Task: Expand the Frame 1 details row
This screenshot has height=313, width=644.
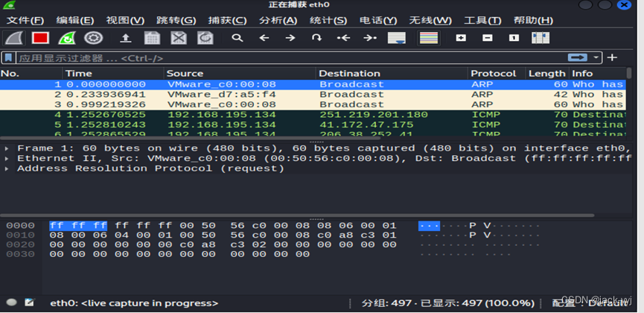Action: pos(7,148)
